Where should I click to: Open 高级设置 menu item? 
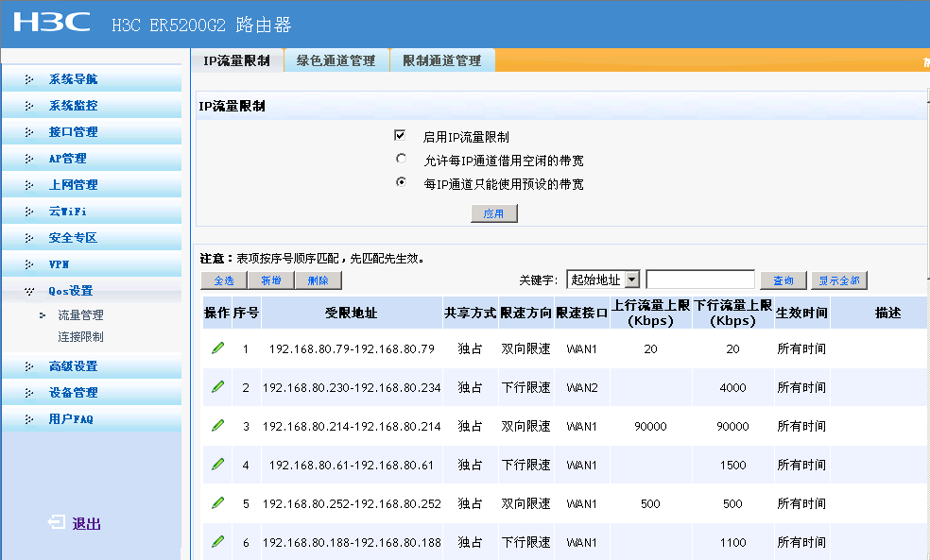73,366
